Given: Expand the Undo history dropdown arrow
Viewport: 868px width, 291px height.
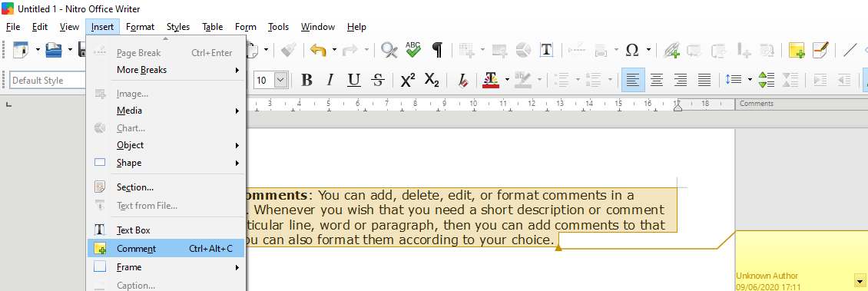Looking at the screenshot, I should click(x=334, y=51).
